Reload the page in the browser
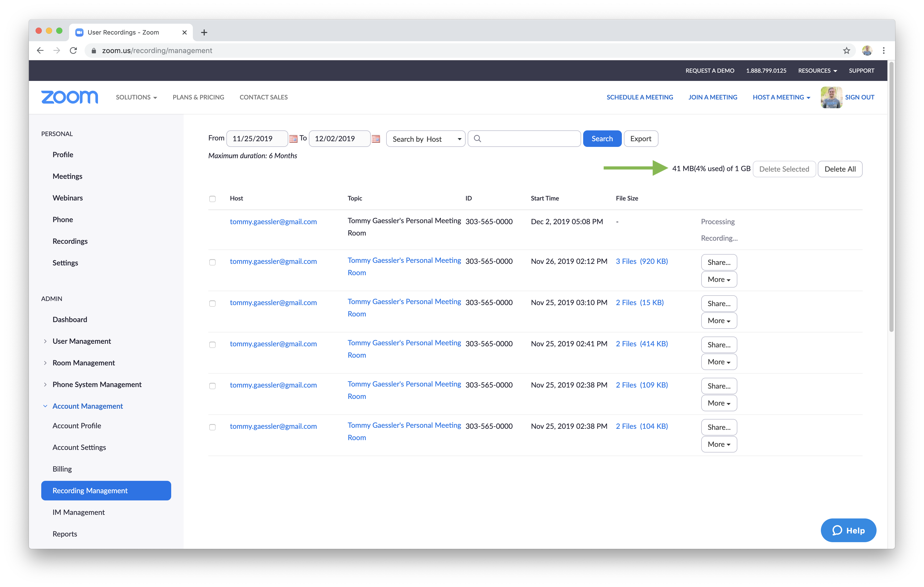 [73, 51]
